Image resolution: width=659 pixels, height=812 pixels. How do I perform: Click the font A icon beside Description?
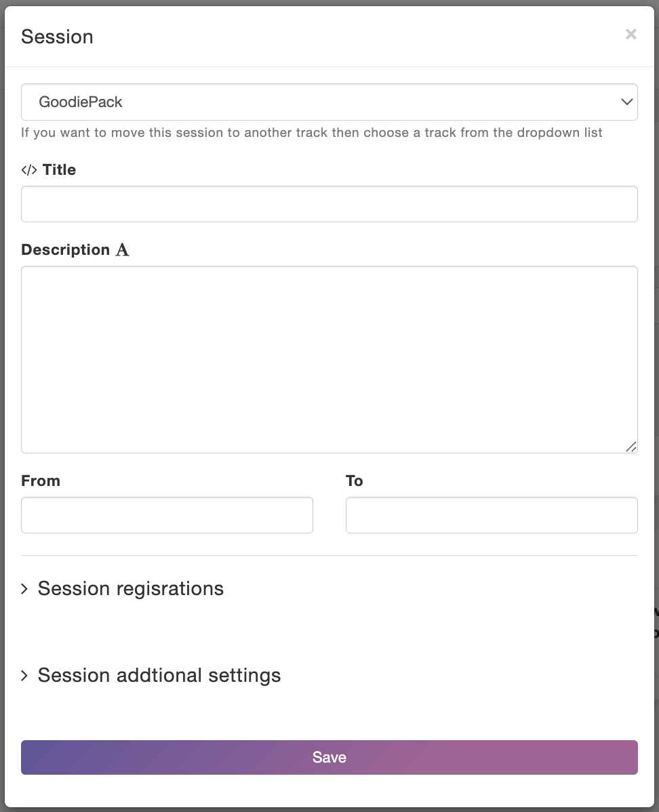coord(122,250)
